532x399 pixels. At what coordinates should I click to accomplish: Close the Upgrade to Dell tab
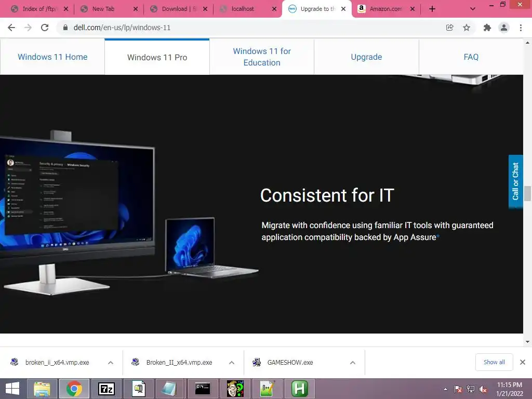click(x=343, y=9)
